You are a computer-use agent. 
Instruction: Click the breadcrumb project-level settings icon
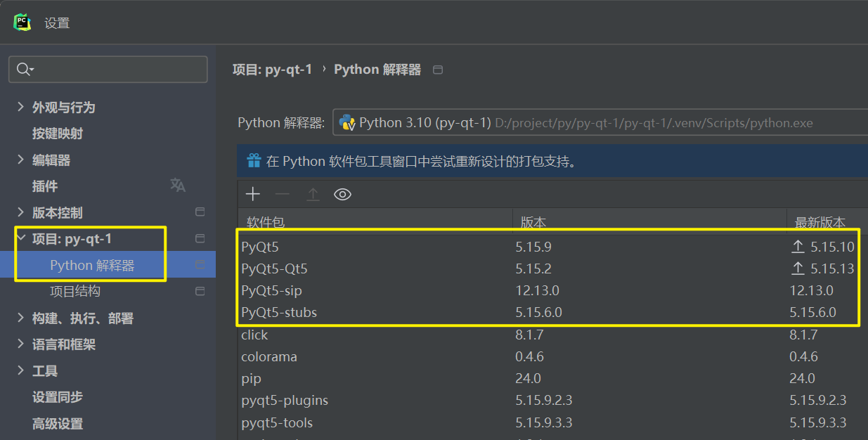coord(438,70)
